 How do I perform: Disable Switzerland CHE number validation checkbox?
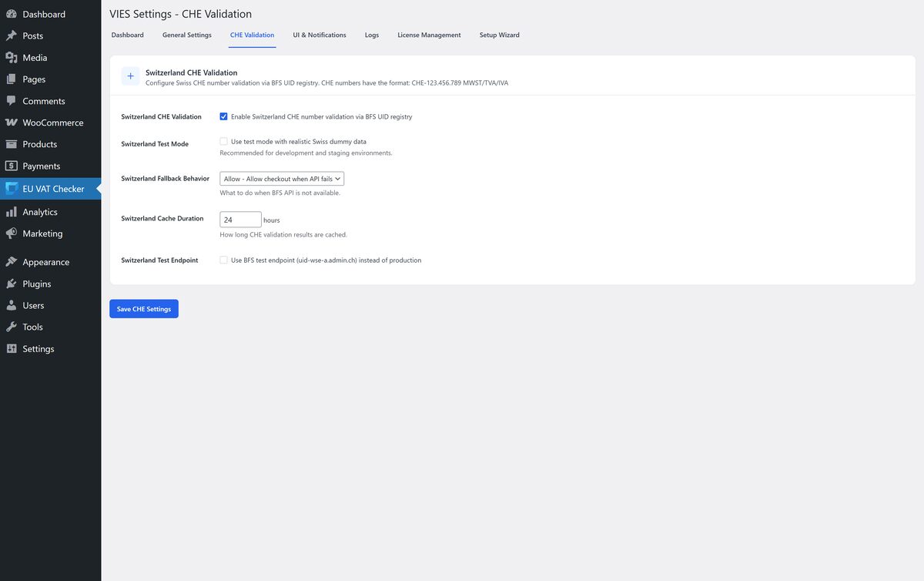224,117
